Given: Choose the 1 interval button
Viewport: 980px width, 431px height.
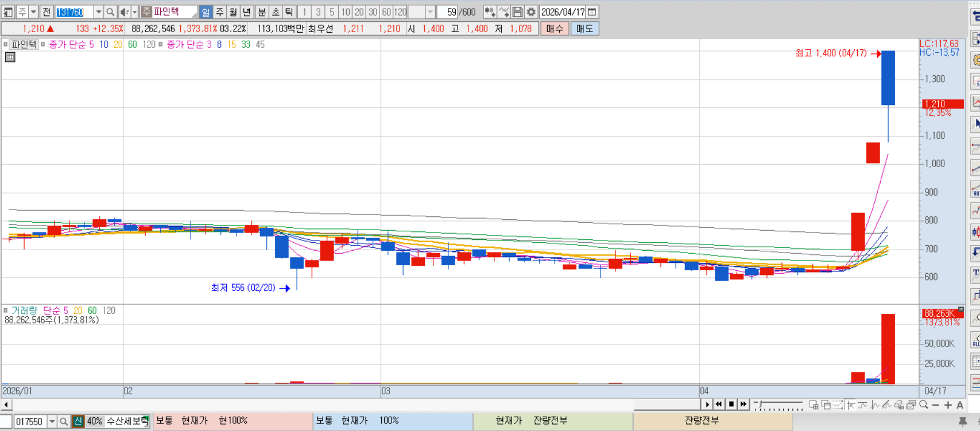Looking at the screenshot, I should [304, 12].
